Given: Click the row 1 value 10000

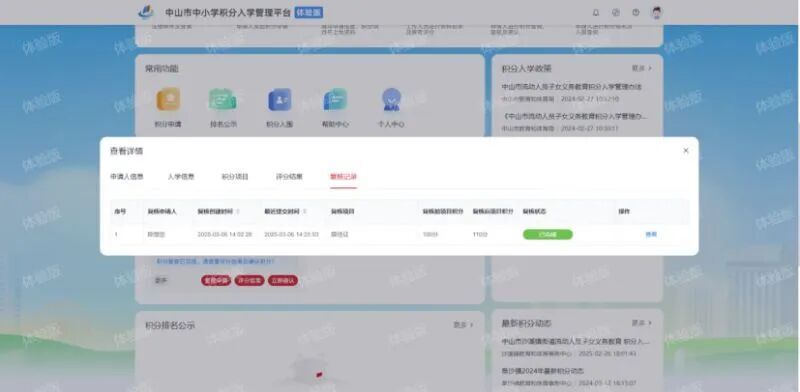Looking at the screenshot, I should point(430,235).
